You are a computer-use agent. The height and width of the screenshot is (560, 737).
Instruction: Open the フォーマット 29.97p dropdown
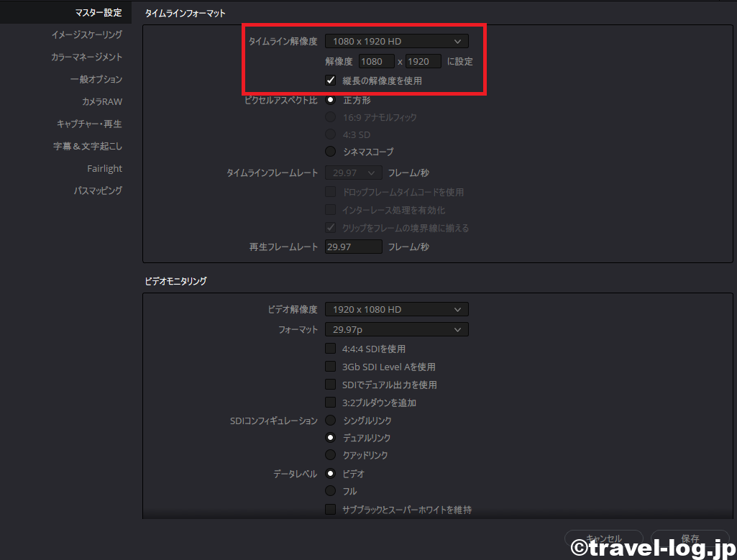point(396,329)
